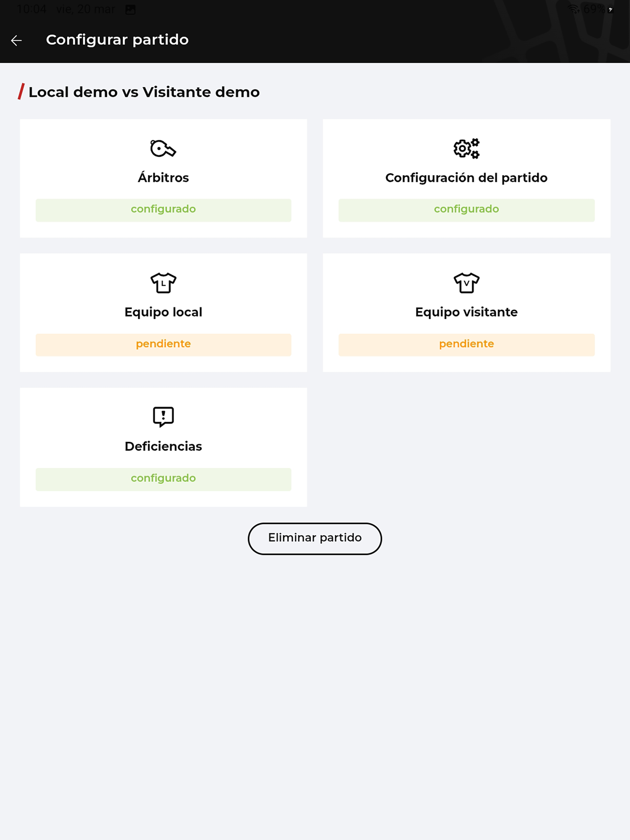Tap configurado status under Árbitros
The width and height of the screenshot is (630, 840).
point(163,210)
